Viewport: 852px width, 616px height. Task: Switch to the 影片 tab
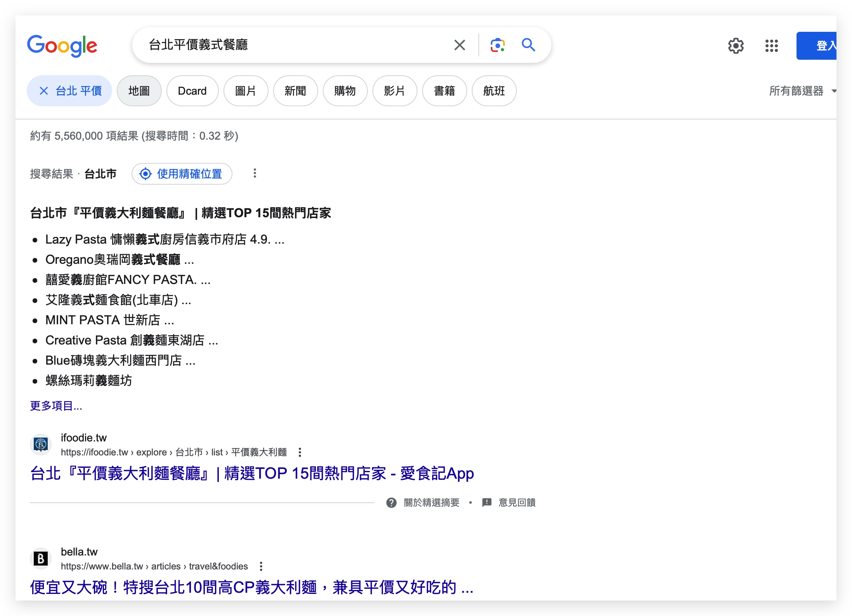(x=395, y=91)
